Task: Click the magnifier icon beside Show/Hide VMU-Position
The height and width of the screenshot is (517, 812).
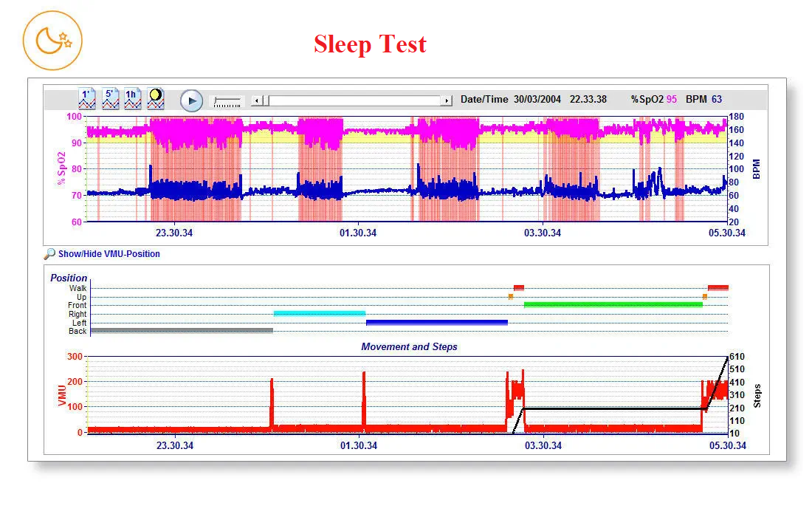Action: click(x=49, y=254)
